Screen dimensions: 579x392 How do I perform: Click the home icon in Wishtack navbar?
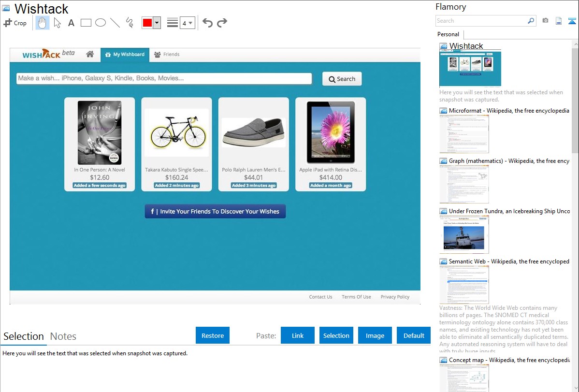(90, 54)
